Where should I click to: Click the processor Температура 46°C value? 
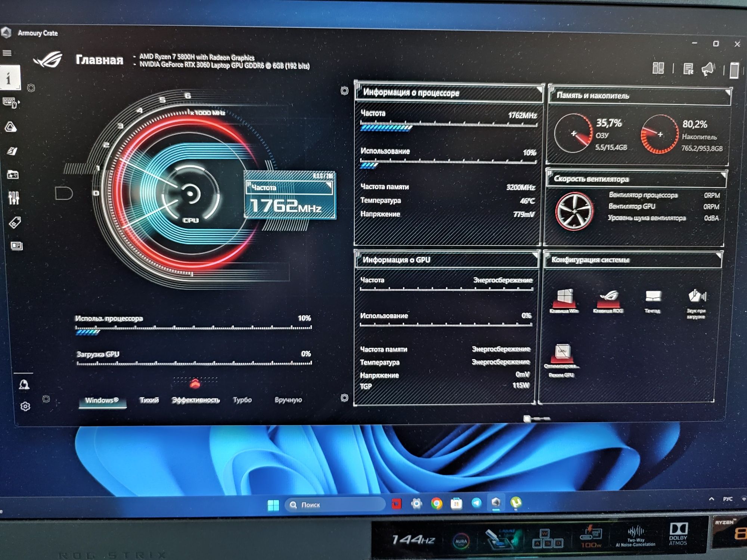(x=527, y=201)
